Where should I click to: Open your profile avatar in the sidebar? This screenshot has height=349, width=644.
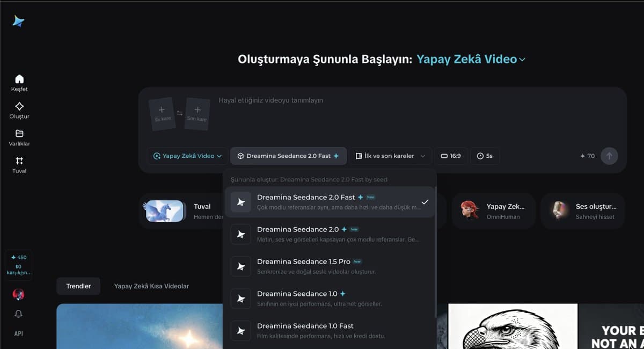point(19,294)
